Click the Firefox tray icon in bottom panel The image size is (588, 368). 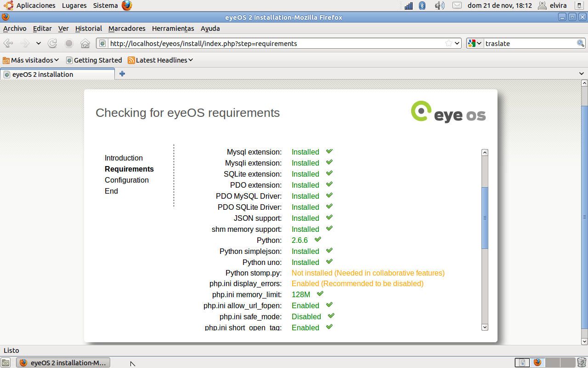537,362
